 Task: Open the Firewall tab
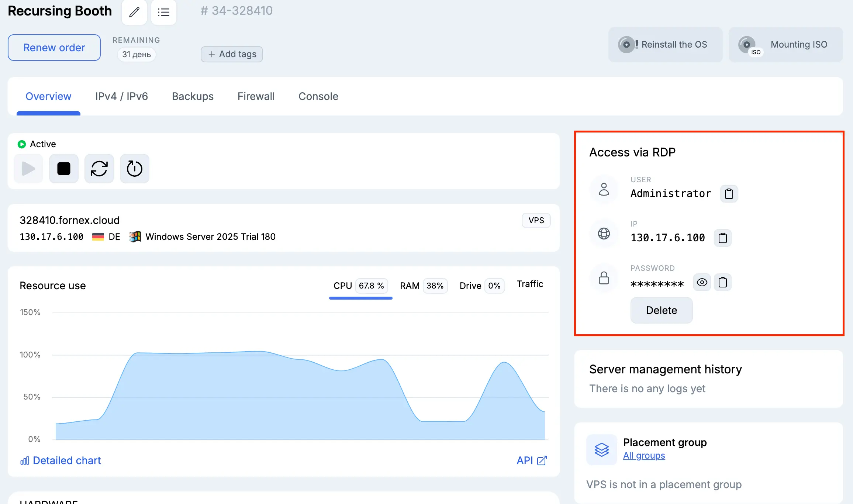tap(256, 96)
